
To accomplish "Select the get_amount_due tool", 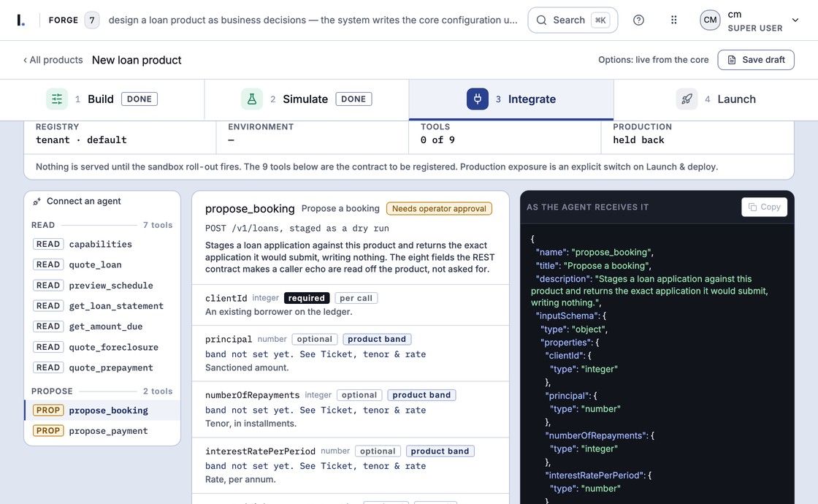I will (102, 327).
